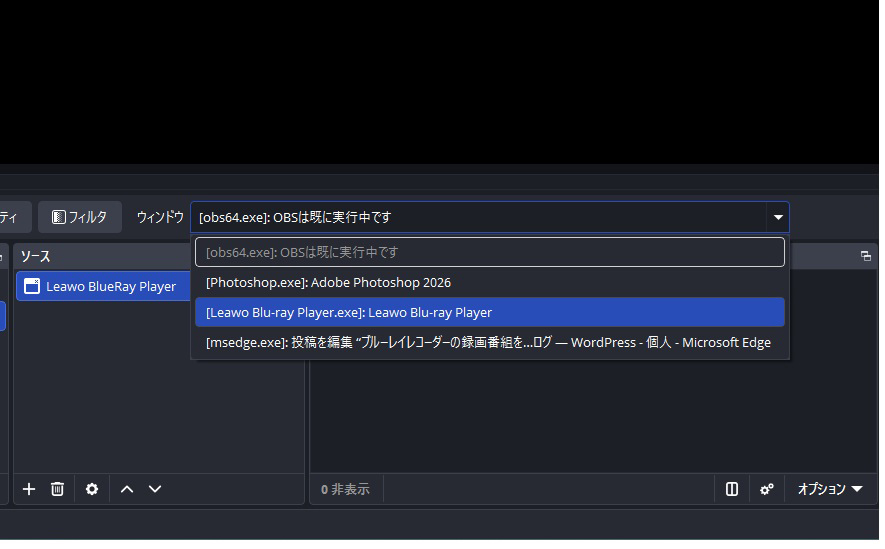885x549 pixels.
Task: Add a new source with plus icon
Action: pos(29,489)
